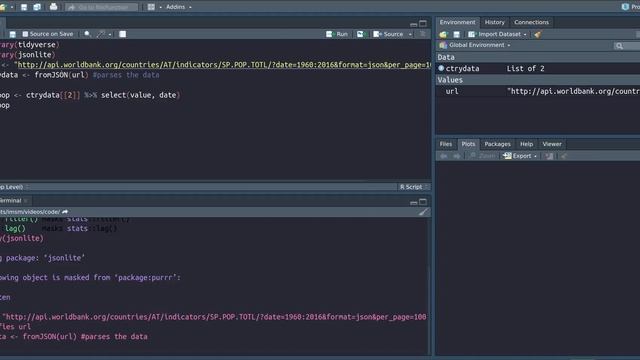The width and height of the screenshot is (640, 360).
Task: Expand the code tools dropdown arrow
Action: coord(110,34)
